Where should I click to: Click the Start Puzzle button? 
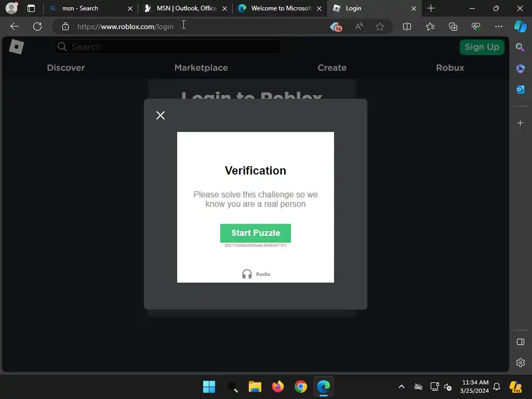256,233
